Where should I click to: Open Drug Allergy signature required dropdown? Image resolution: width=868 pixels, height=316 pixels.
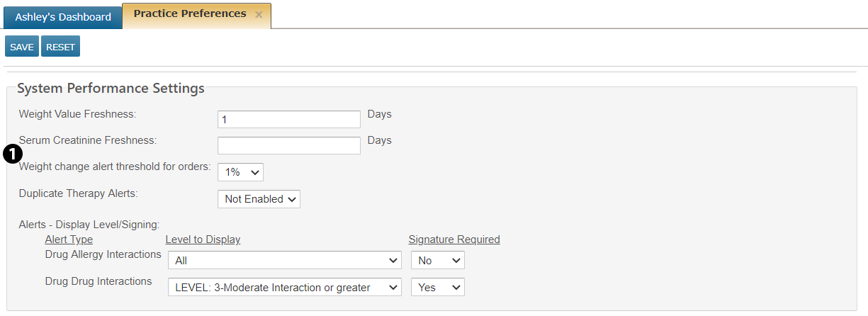[437, 261]
